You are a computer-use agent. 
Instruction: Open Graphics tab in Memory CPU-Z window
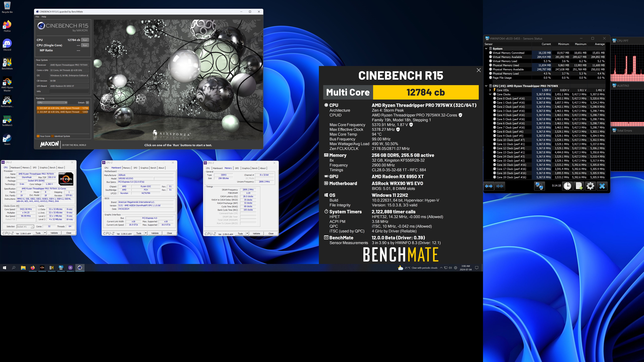[x=246, y=168]
